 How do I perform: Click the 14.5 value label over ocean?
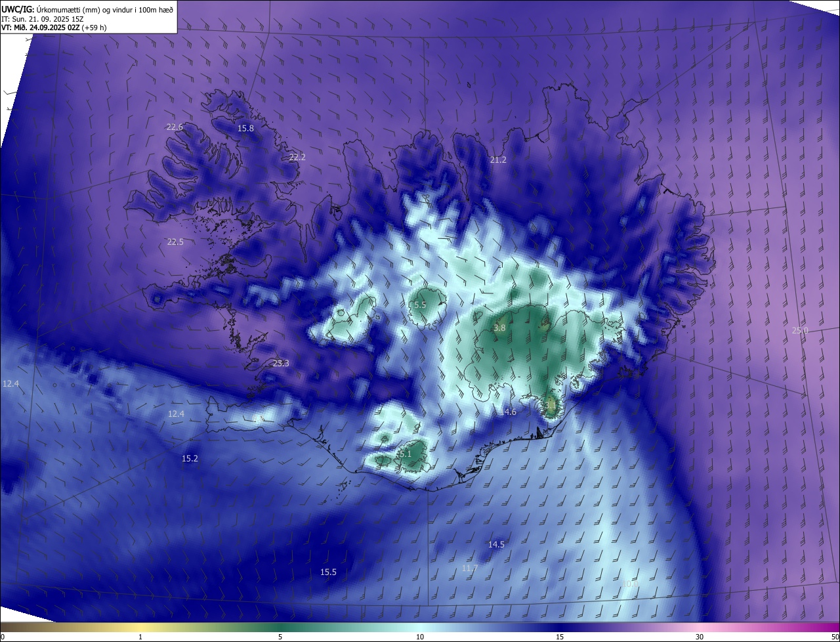[x=496, y=544]
